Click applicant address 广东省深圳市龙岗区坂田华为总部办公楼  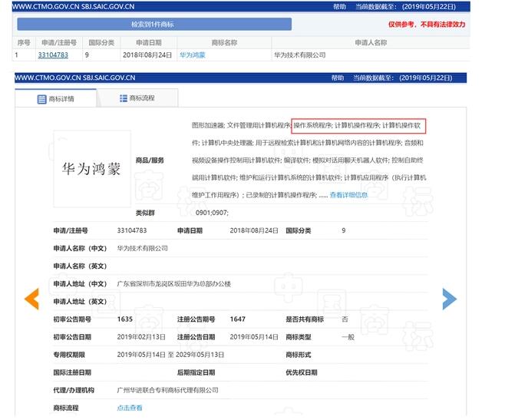tap(173, 283)
